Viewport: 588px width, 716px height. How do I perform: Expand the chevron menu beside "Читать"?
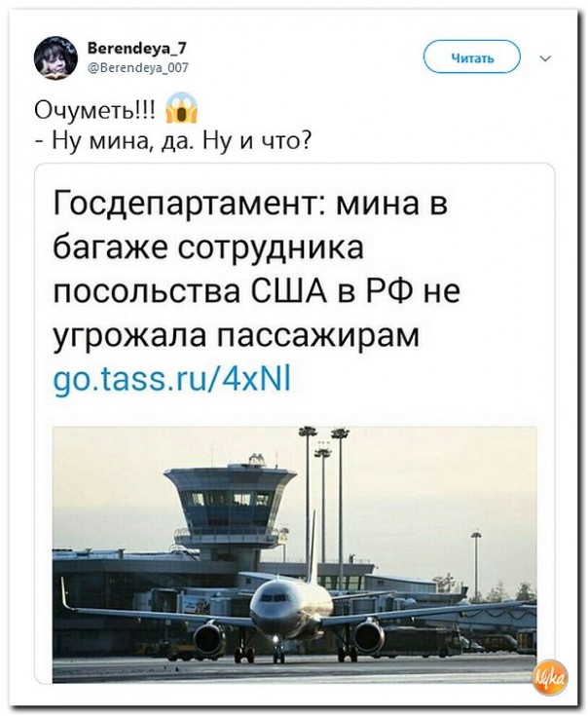click(x=544, y=58)
